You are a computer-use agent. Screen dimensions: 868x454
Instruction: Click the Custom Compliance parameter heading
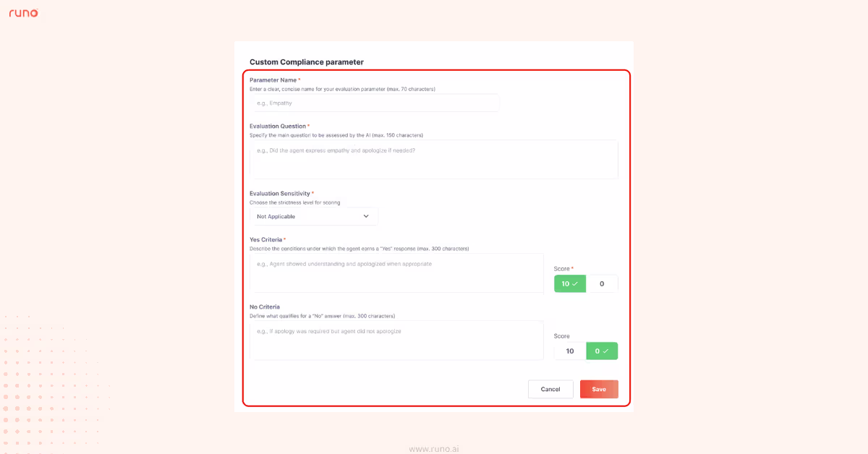point(307,62)
